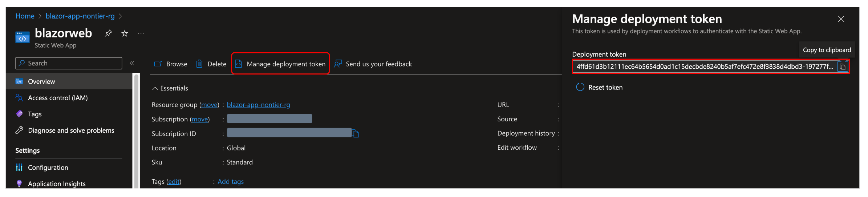
Task: Click the Delete trash can icon
Action: point(199,64)
